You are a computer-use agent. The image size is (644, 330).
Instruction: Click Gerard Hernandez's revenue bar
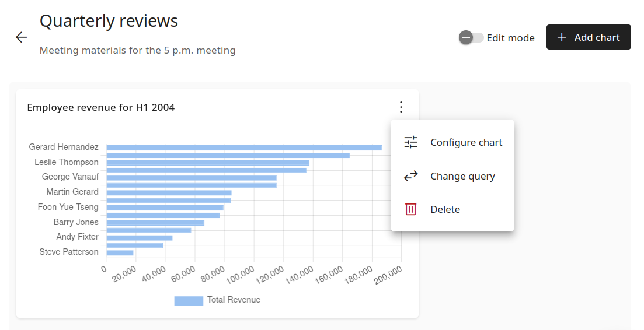[x=244, y=148]
